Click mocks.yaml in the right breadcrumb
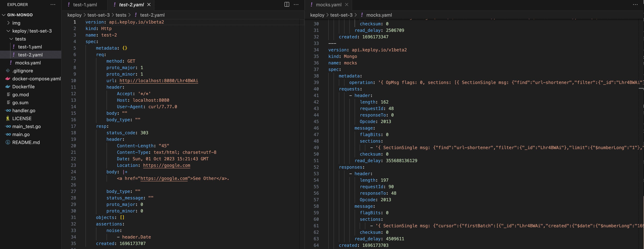The height and width of the screenshot is (249, 644). tap(379, 15)
